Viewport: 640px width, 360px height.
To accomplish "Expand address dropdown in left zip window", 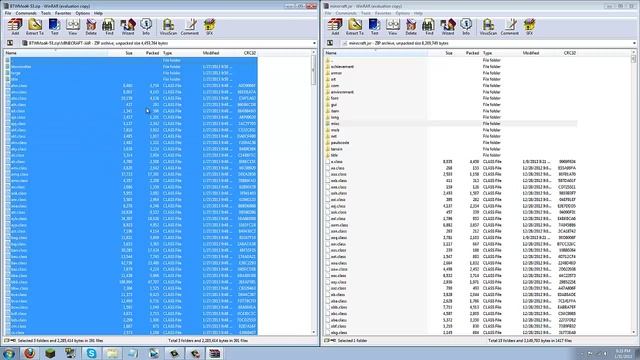I will [314, 43].
